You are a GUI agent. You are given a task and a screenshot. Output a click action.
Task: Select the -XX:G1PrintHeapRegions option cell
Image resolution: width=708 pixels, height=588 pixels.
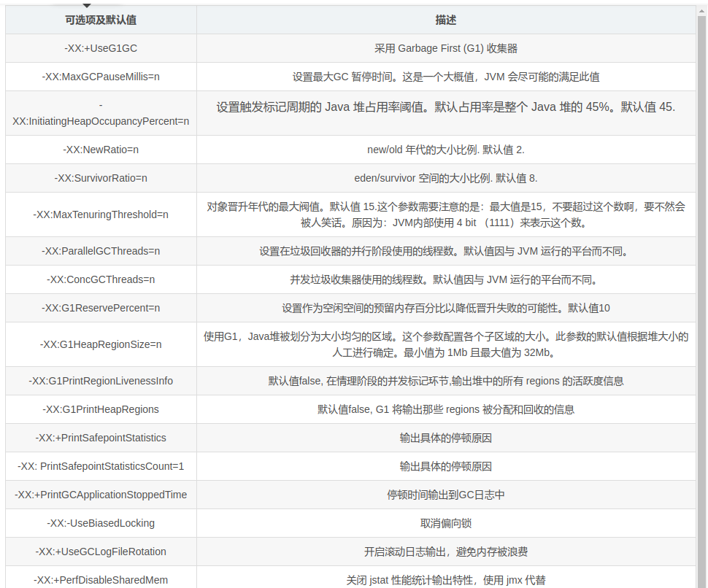click(x=101, y=409)
